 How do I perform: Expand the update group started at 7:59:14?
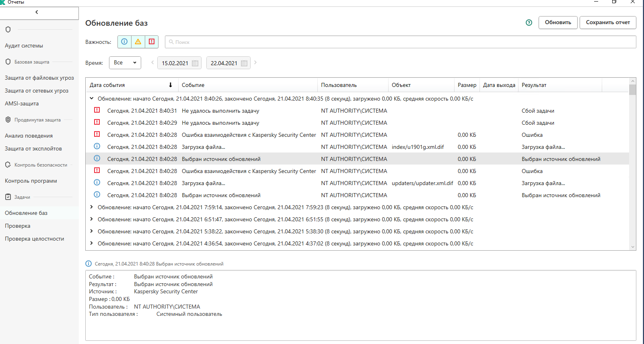(x=92, y=207)
